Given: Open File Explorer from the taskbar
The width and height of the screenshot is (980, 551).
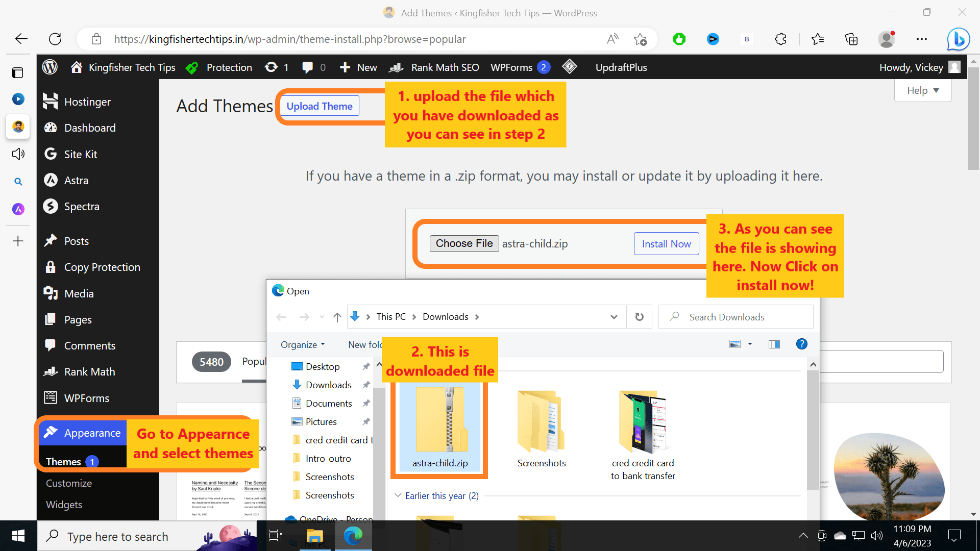Looking at the screenshot, I should pos(314,536).
